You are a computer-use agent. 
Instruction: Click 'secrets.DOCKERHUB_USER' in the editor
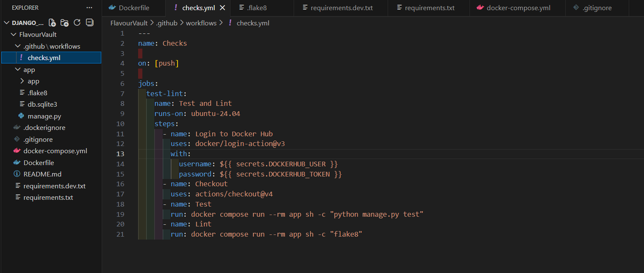point(281,164)
